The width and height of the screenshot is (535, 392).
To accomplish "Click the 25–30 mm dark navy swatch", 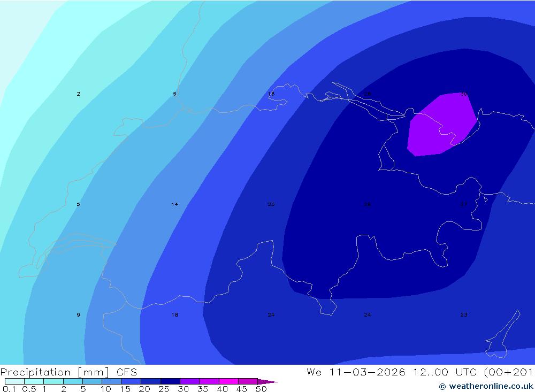I will pyautogui.click(x=170, y=381).
